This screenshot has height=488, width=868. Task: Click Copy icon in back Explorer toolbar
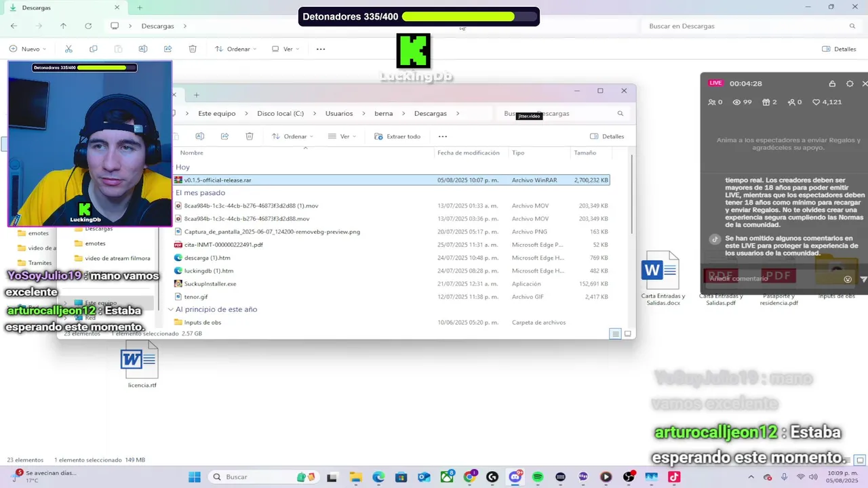pos(94,49)
